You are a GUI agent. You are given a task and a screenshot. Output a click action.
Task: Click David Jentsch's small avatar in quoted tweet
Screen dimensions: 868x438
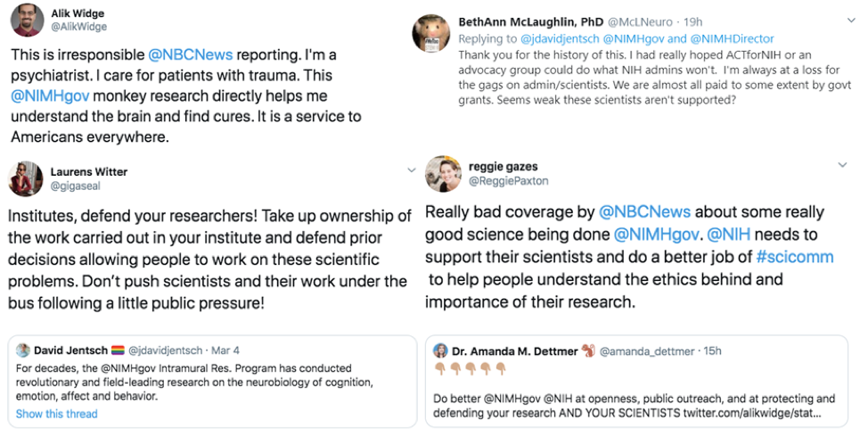(23, 351)
